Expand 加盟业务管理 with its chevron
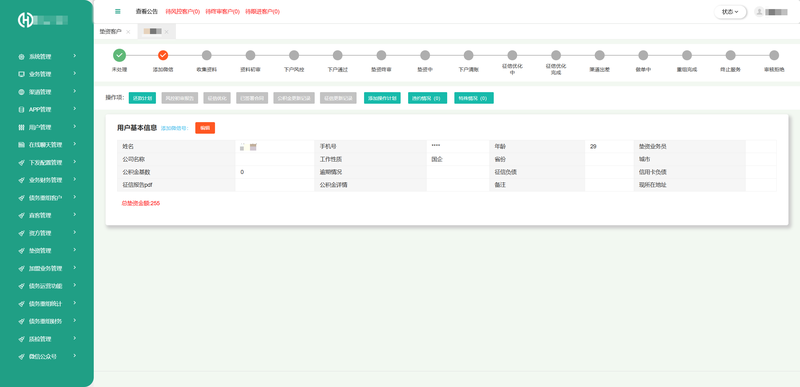This screenshot has width=800, height=387. click(x=74, y=268)
